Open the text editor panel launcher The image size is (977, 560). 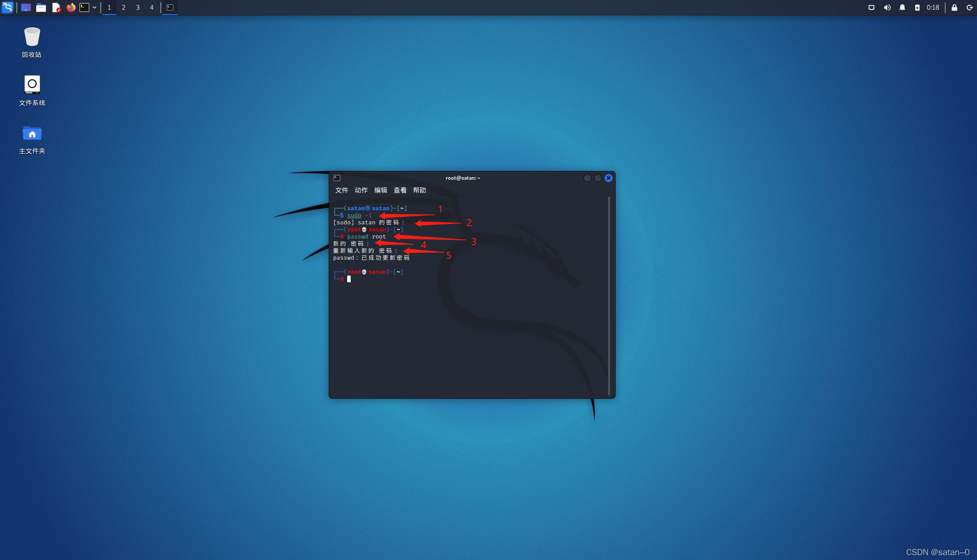[56, 7]
